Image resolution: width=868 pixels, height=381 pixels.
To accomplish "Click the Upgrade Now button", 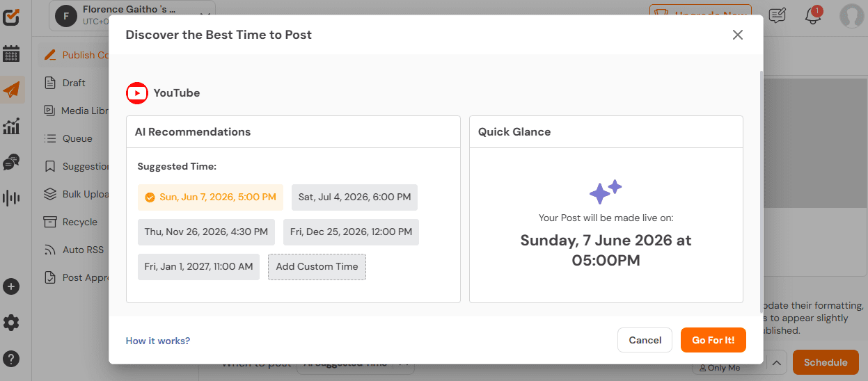I will [x=700, y=15].
